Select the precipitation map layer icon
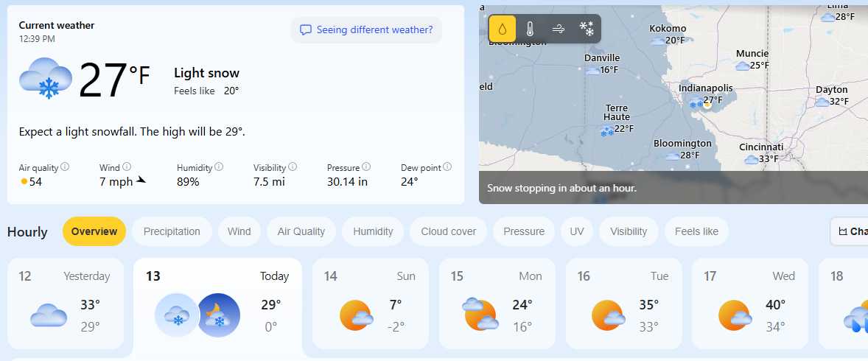The height and width of the screenshot is (361, 868). pyautogui.click(x=503, y=29)
